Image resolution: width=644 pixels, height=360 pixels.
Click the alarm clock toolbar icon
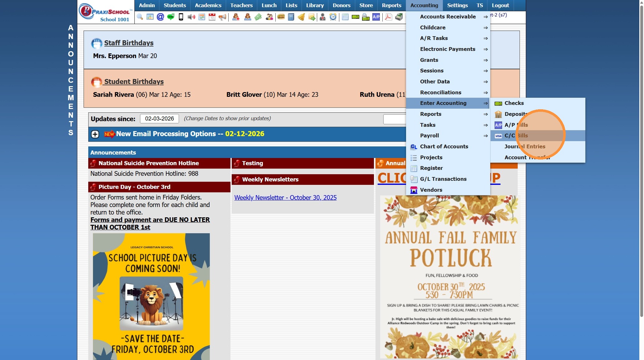click(333, 17)
